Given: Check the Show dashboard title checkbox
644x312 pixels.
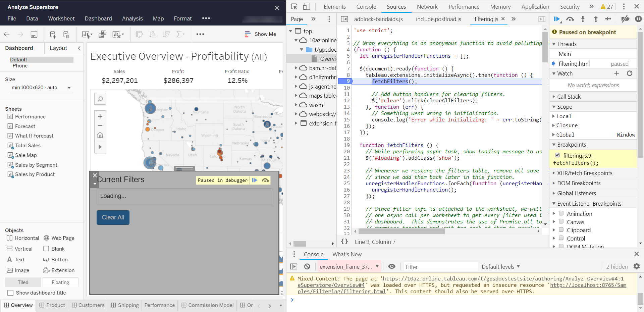Looking at the screenshot, I should 11,293.
